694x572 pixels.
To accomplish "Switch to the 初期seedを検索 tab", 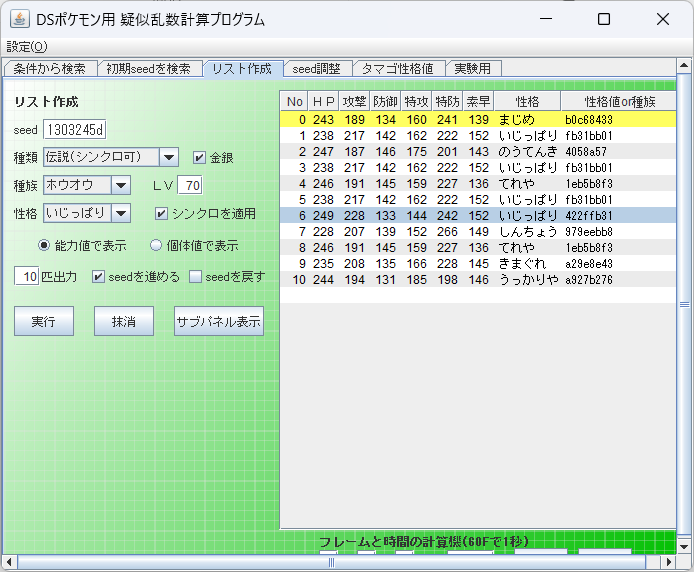I will (x=149, y=69).
